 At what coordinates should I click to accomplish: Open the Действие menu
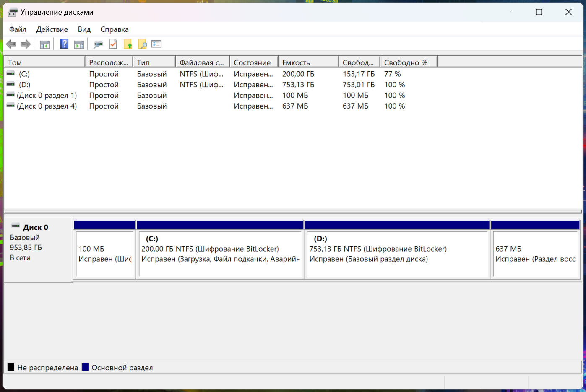coord(52,29)
